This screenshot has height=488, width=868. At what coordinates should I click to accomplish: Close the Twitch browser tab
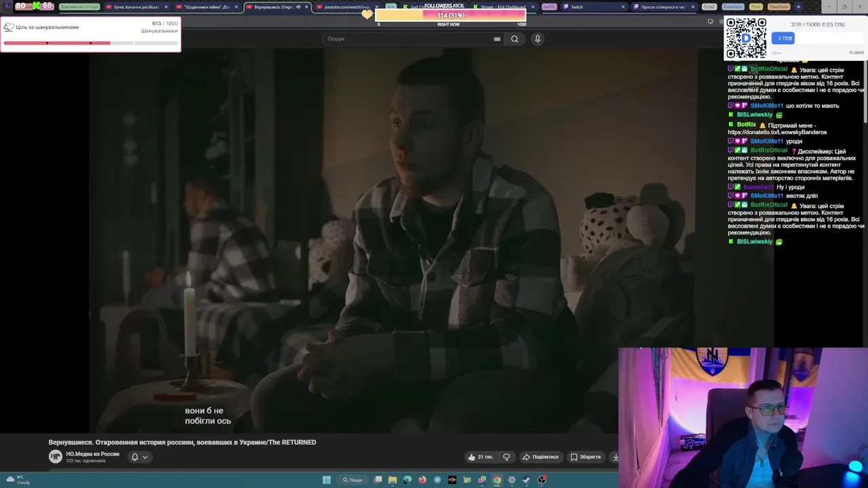pos(623,7)
